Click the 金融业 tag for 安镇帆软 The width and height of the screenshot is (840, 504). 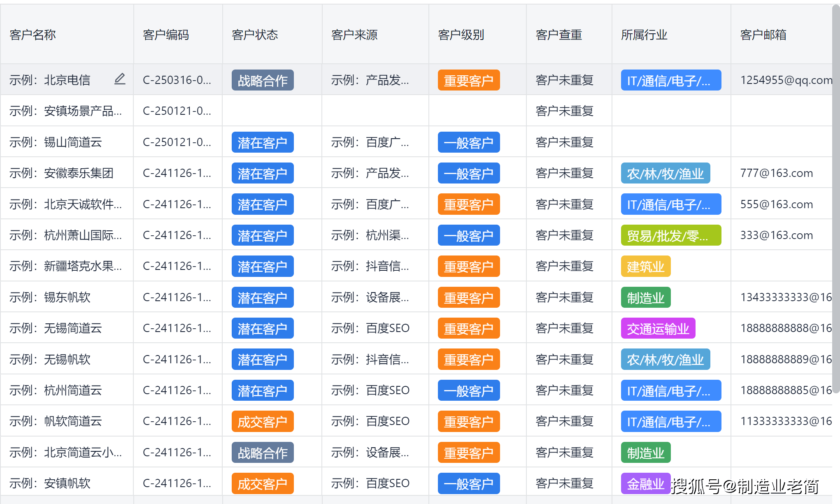(645, 483)
